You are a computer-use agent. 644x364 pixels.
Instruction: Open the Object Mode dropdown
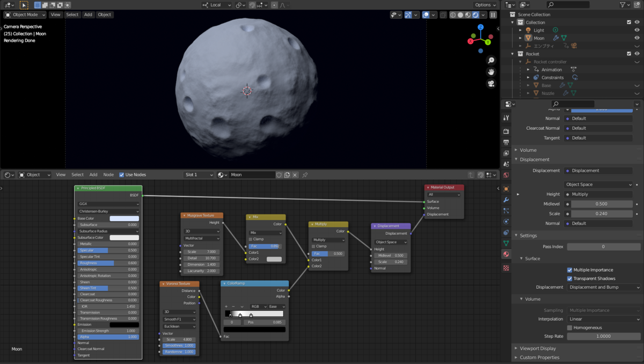coord(25,15)
